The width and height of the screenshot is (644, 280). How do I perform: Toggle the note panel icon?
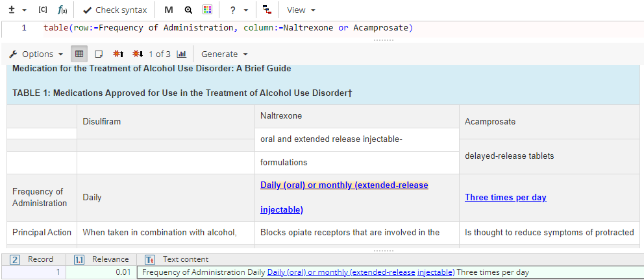pos(99,54)
